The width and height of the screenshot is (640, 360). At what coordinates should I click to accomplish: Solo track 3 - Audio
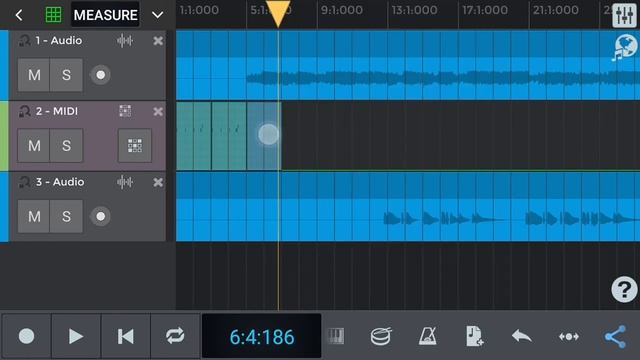[66, 216]
